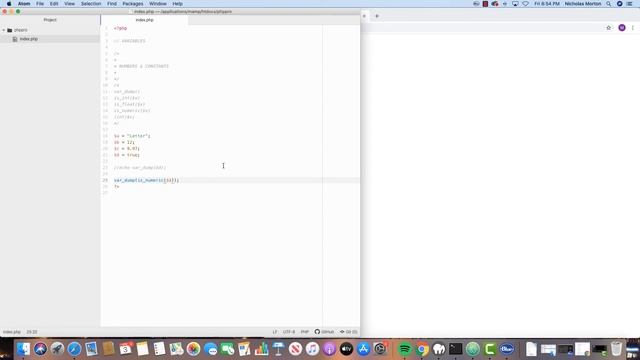Click the cursor position 25:23 indicator
Image resolution: width=640 pixels, height=360 pixels.
(32, 332)
